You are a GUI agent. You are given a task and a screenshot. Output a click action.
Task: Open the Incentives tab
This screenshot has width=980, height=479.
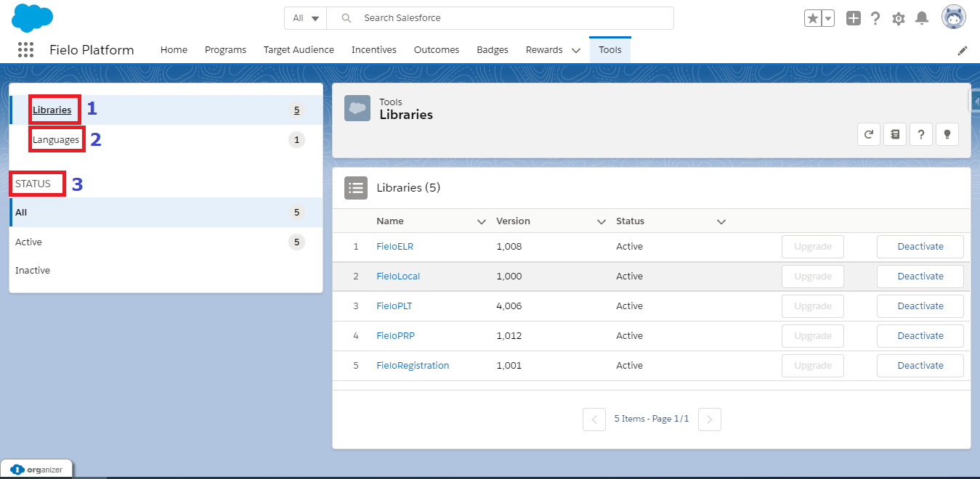(374, 50)
